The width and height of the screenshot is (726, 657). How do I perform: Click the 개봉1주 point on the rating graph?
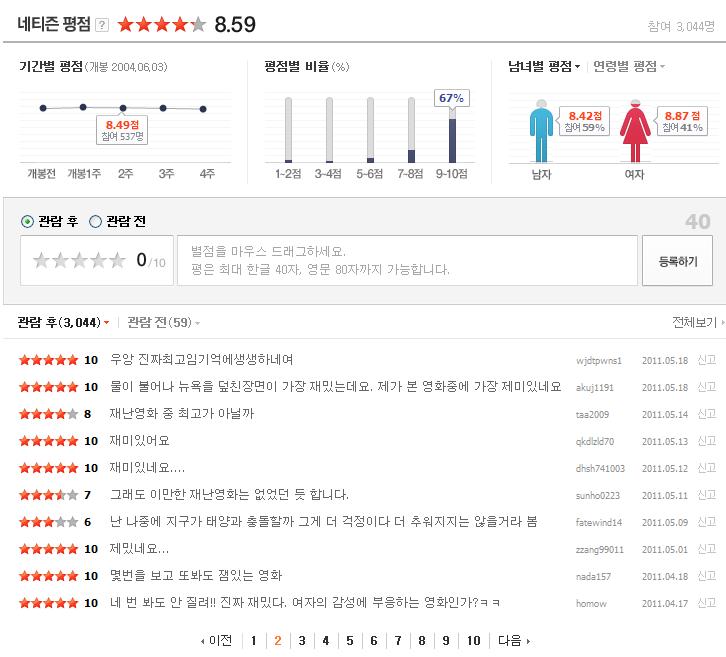pyautogui.click(x=83, y=107)
